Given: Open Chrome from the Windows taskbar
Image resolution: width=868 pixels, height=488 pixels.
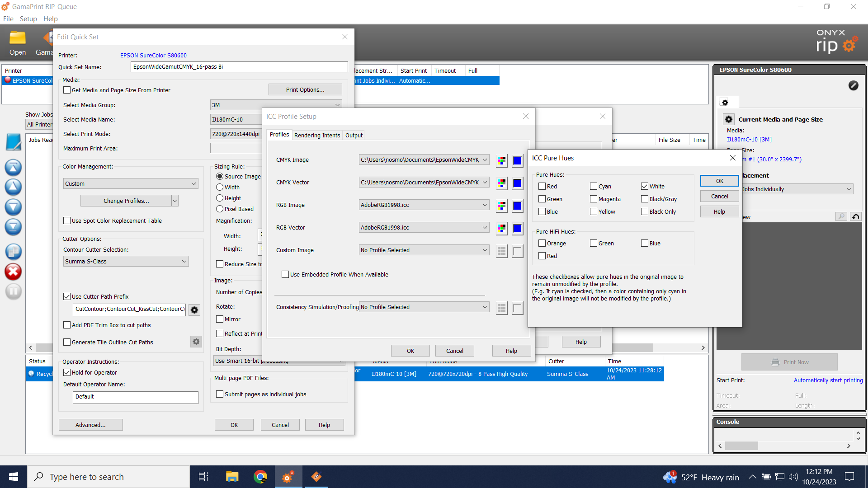Looking at the screenshot, I should tap(260, 477).
